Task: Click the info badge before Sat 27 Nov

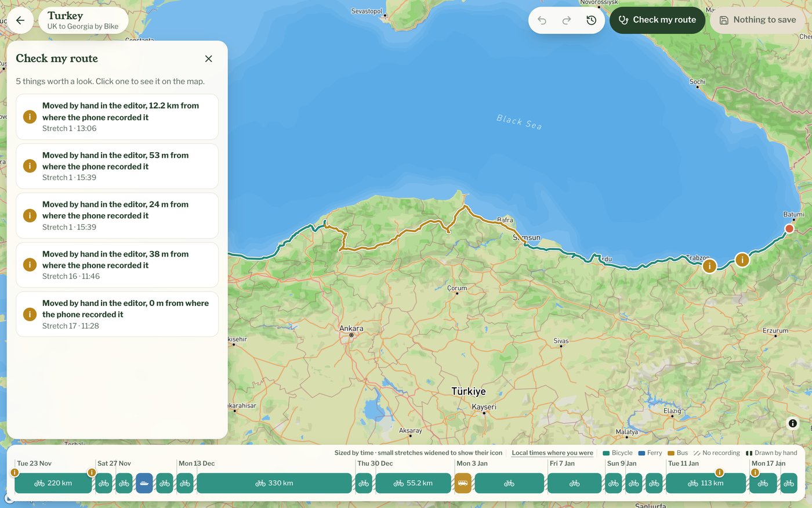Action: pos(92,473)
